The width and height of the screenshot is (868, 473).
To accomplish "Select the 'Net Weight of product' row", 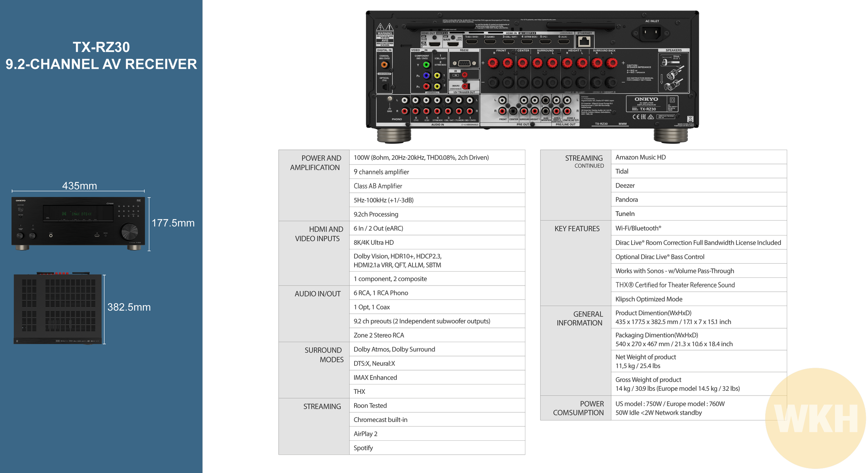I will (x=699, y=361).
